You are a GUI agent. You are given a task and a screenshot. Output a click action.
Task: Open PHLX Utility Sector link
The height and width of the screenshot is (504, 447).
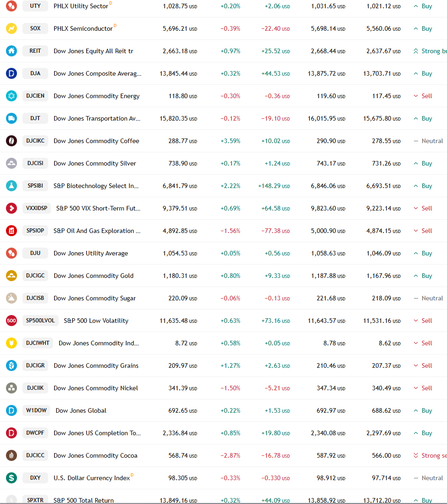coord(81,6)
